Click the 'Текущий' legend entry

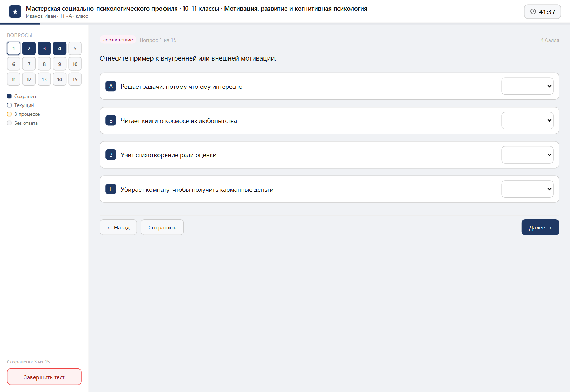point(21,105)
